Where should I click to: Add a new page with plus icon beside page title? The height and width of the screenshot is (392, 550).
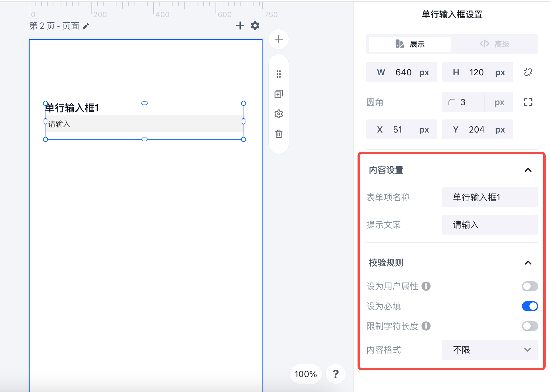pyautogui.click(x=240, y=26)
